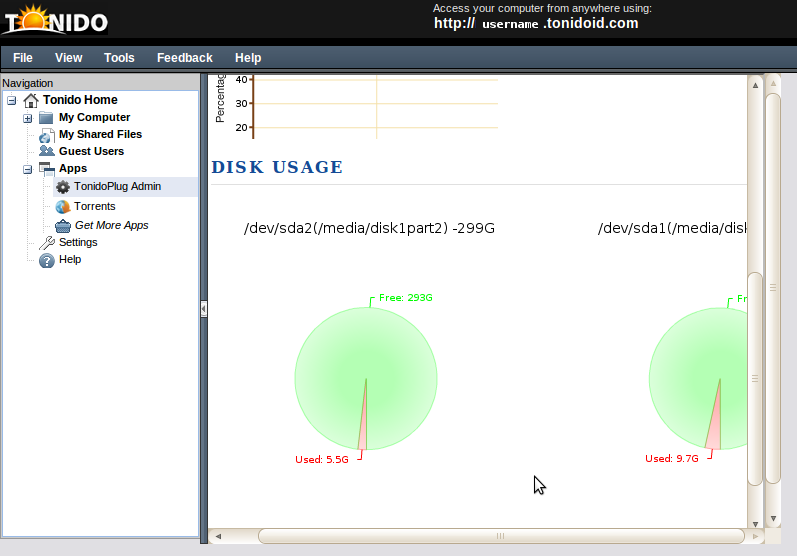Click the Settings wrench icon
The height and width of the screenshot is (556, 797).
tap(46, 243)
